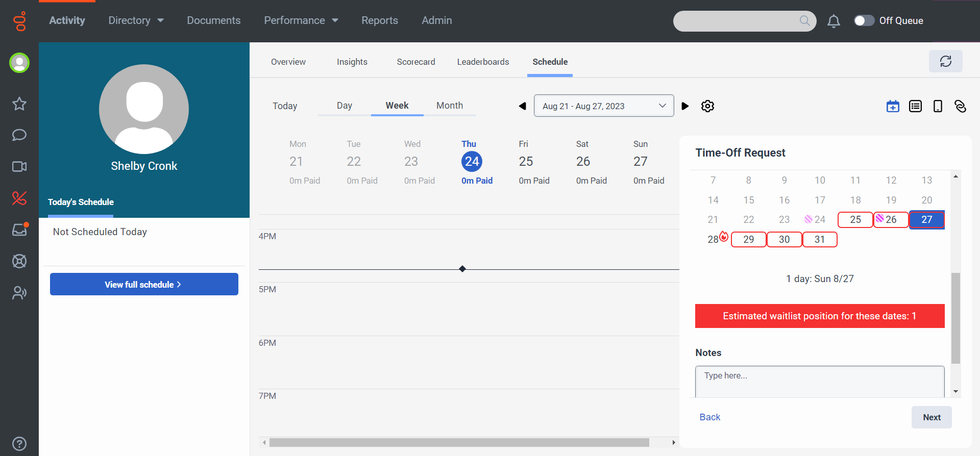The height and width of the screenshot is (456, 980).
Task: Expand the Directory menu
Action: click(x=136, y=20)
